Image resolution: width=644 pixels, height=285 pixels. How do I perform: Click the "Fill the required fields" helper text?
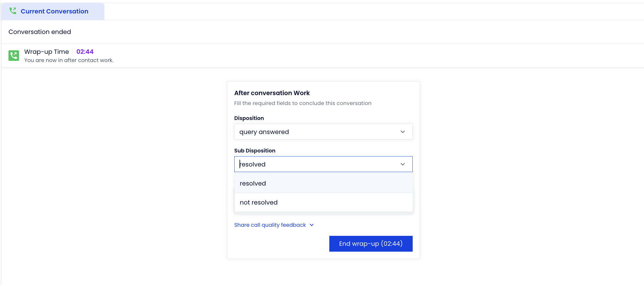[x=303, y=103]
